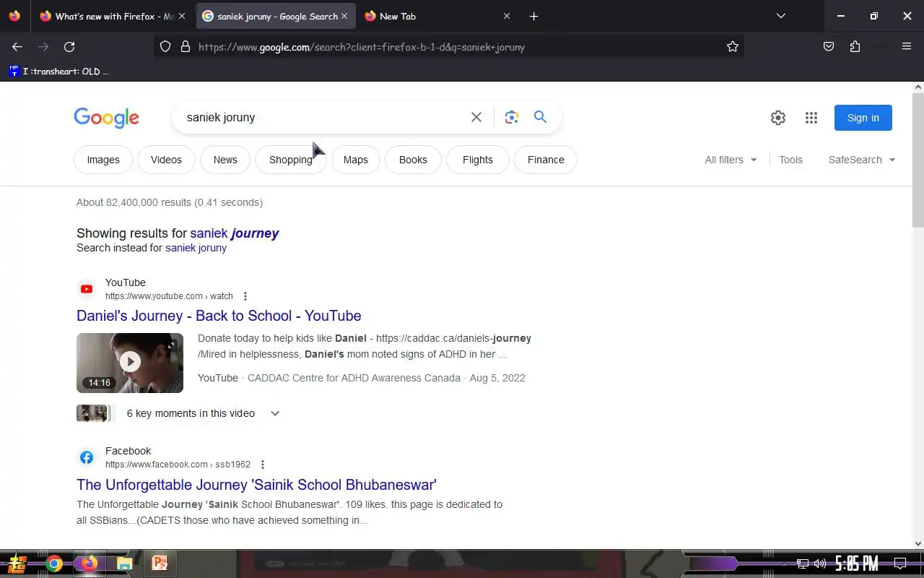Click the saniek journey corrected search link
The height and width of the screenshot is (578, 924).
pyautogui.click(x=235, y=233)
